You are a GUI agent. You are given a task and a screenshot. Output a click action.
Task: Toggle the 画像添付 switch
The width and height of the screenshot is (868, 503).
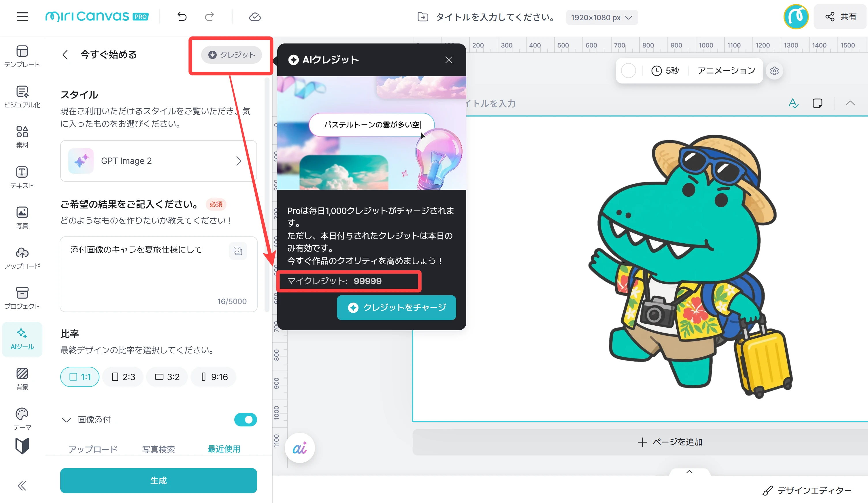click(245, 420)
